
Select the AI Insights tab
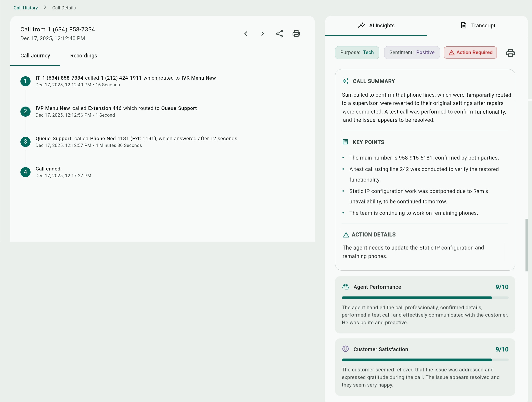pos(376,26)
